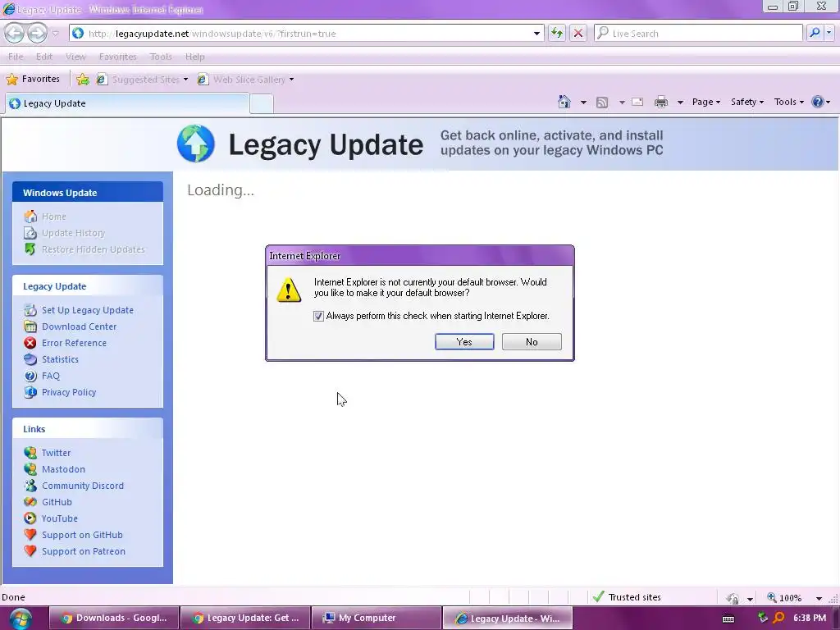Open the Support on GitHub link
Screen dimensions: 840x630
(x=82, y=535)
